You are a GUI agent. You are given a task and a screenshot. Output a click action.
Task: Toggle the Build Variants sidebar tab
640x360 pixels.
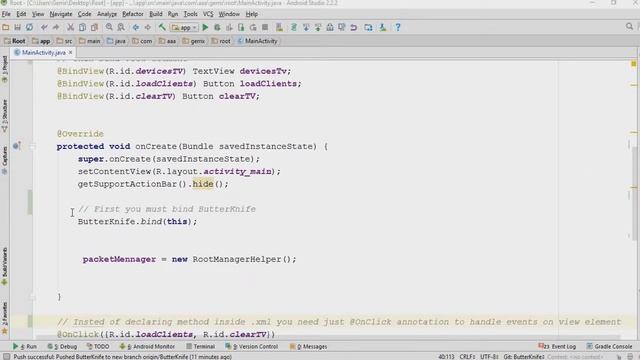[4, 266]
